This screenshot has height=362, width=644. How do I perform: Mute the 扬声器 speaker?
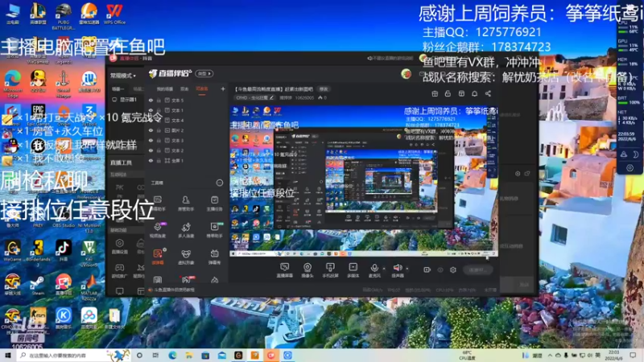397,270
